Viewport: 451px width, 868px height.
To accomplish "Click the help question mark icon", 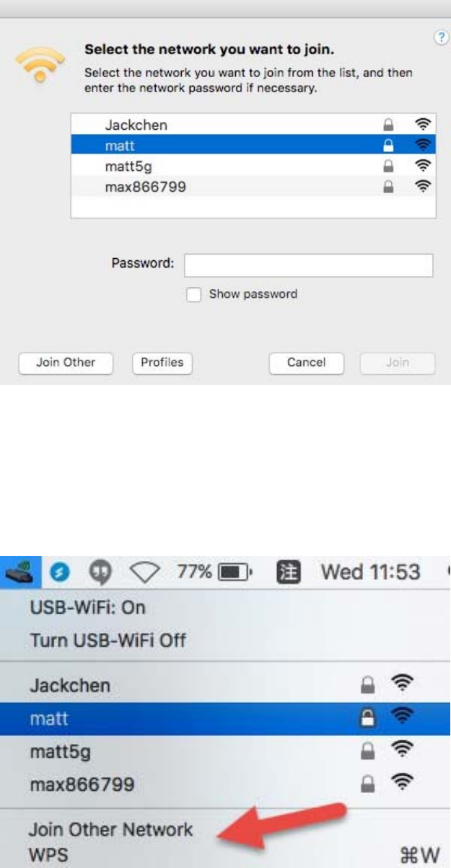I will (439, 40).
